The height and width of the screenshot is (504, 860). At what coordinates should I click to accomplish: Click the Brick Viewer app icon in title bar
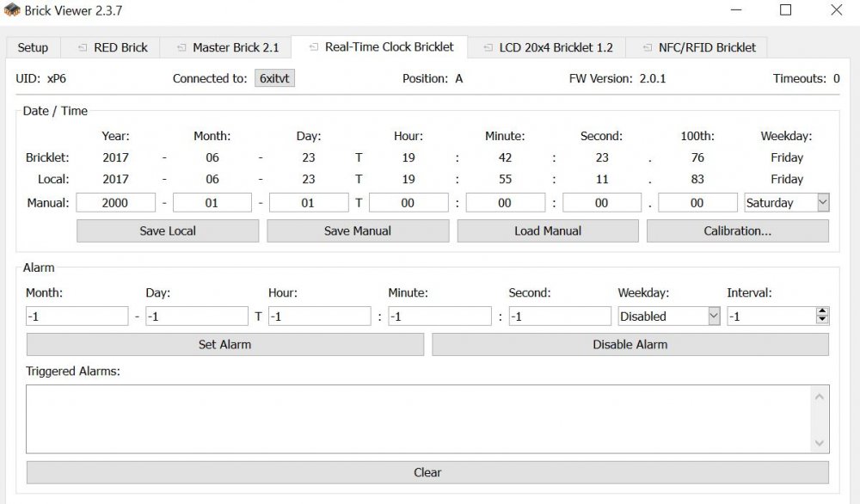point(12,10)
